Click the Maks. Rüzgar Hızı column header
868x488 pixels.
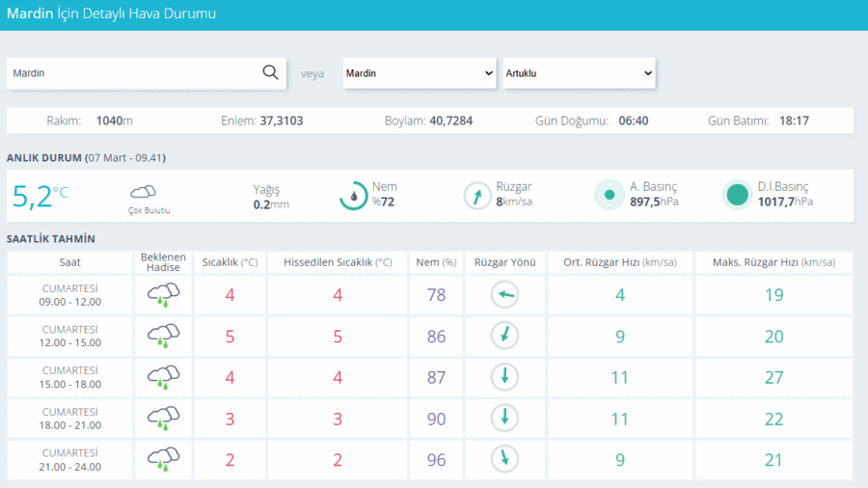(x=773, y=262)
